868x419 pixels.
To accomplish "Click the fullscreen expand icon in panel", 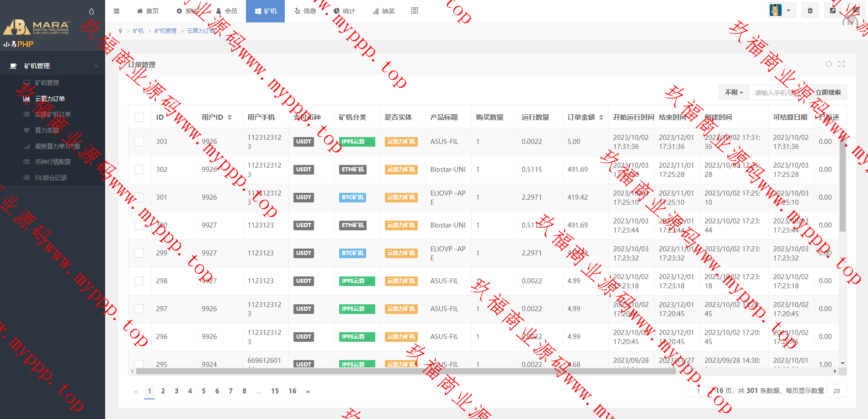I will 841,64.
